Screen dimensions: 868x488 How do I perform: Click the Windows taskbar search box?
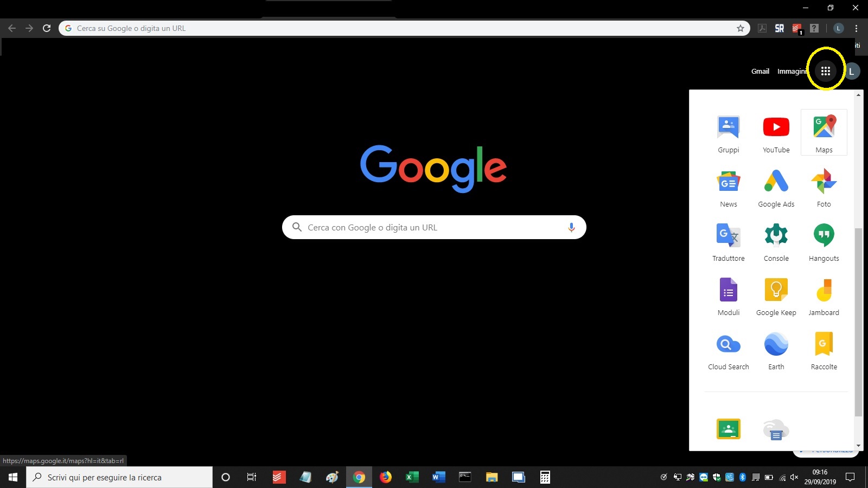[119, 477]
